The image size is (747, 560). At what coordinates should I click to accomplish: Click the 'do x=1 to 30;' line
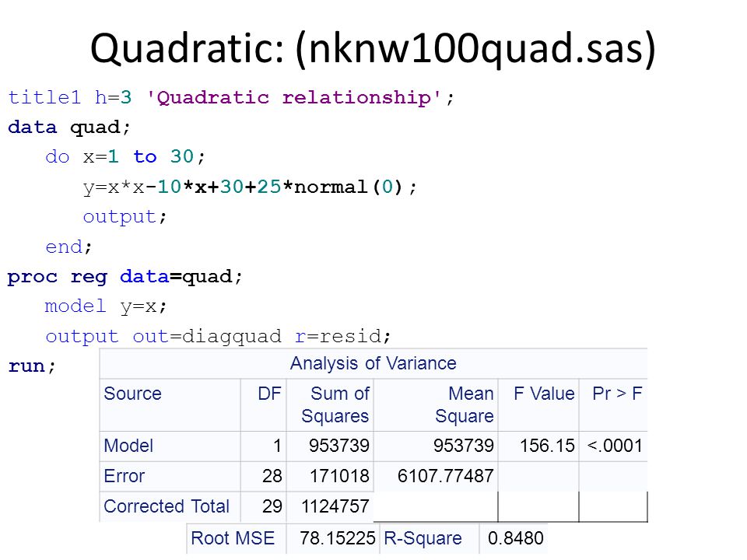(x=125, y=156)
